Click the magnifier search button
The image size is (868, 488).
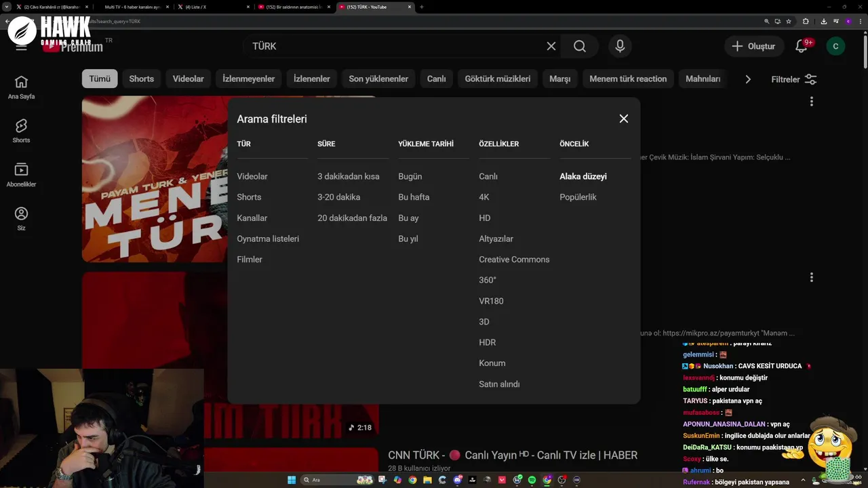(580, 46)
